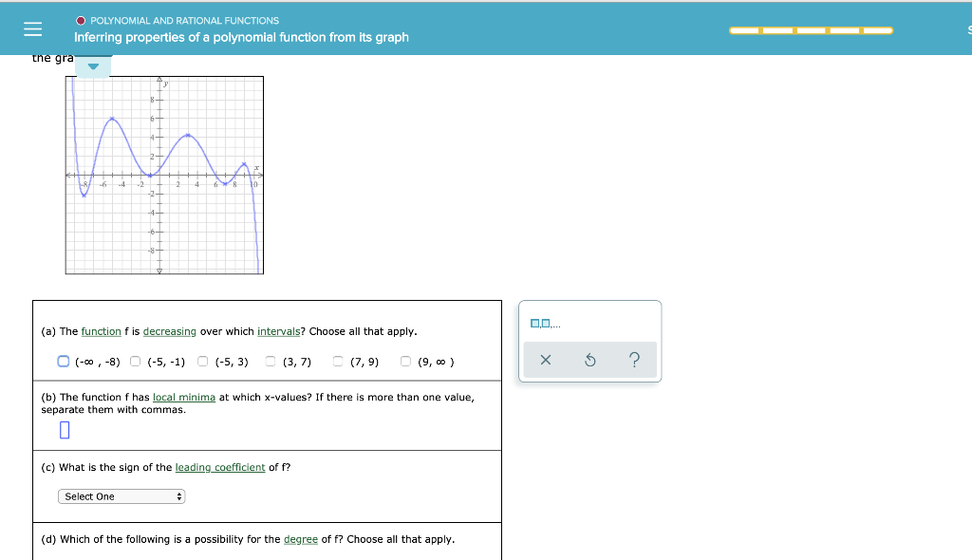Click the part (b) answer input box

64,429
